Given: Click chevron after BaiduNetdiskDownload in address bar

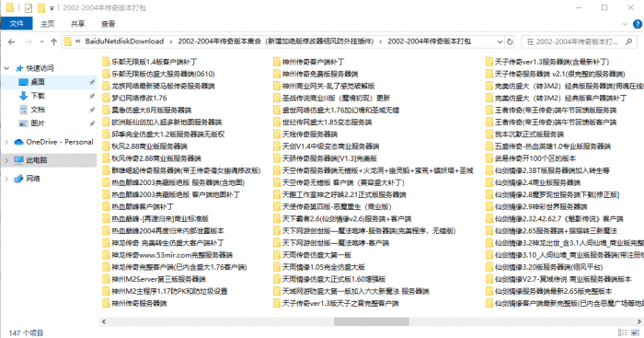Looking at the screenshot, I should 171,41.
